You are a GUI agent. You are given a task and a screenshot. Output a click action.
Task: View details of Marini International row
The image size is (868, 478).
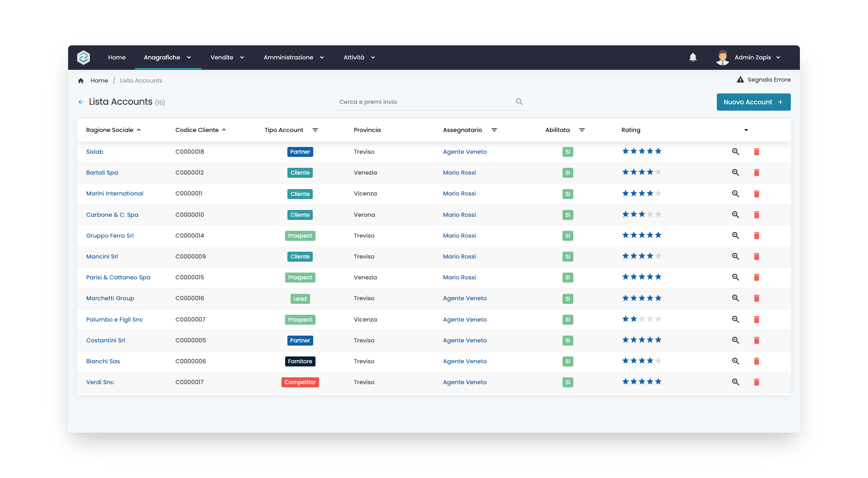(x=735, y=194)
